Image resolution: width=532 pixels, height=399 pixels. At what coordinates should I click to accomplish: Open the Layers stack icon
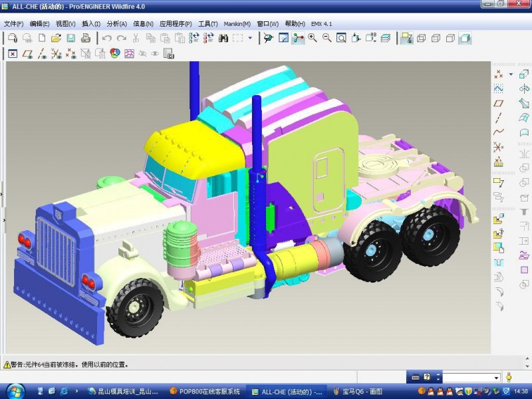pyautogui.click(x=386, y=38)
